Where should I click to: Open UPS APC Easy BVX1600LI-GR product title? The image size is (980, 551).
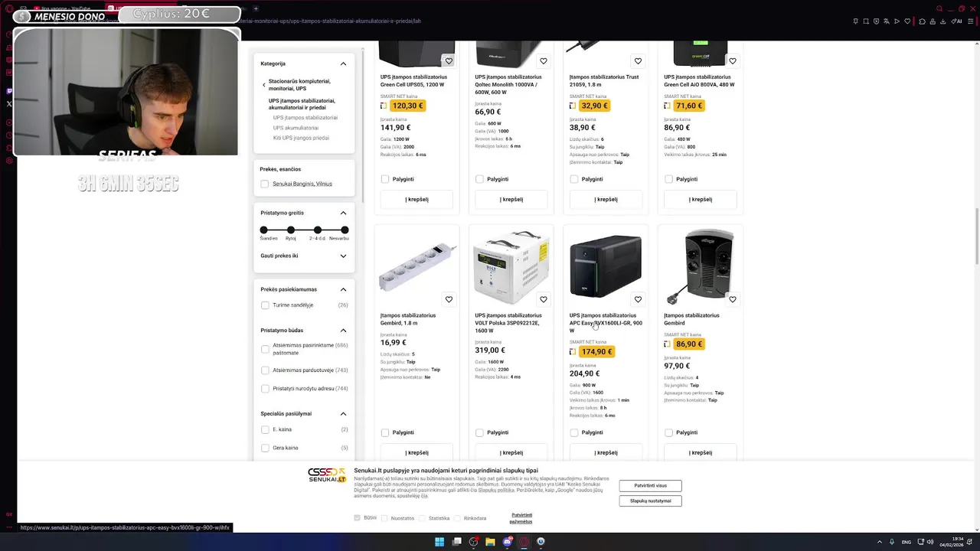pos(606,323)
